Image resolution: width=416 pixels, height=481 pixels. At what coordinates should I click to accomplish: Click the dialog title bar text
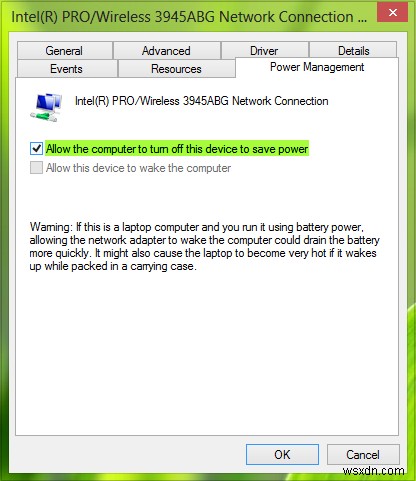[x=189, y=17]
